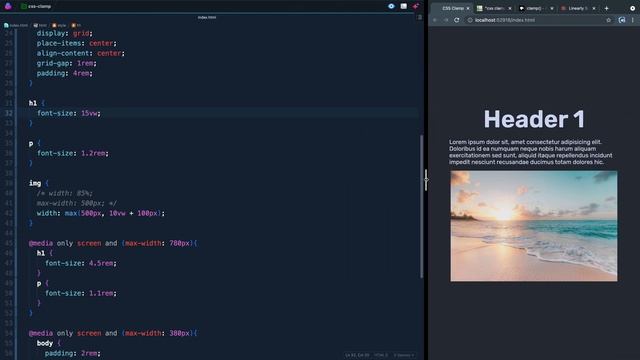Click the layout panel icon in editor toolbar
The height and width of the screenshot is (360, 640).
coord(404,6)
